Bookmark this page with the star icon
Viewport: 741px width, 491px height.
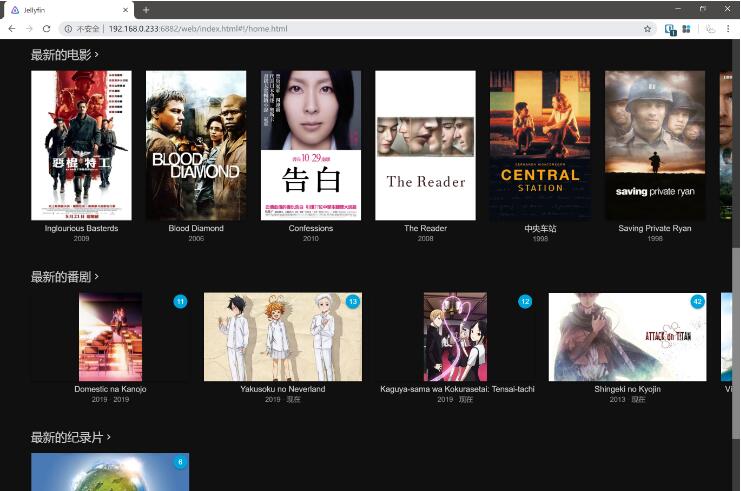(x=647, y=29)
